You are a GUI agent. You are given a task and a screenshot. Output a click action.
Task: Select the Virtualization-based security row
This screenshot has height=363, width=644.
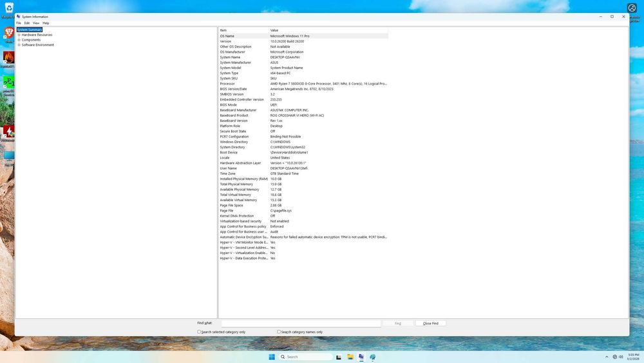[x=303, y=221]
